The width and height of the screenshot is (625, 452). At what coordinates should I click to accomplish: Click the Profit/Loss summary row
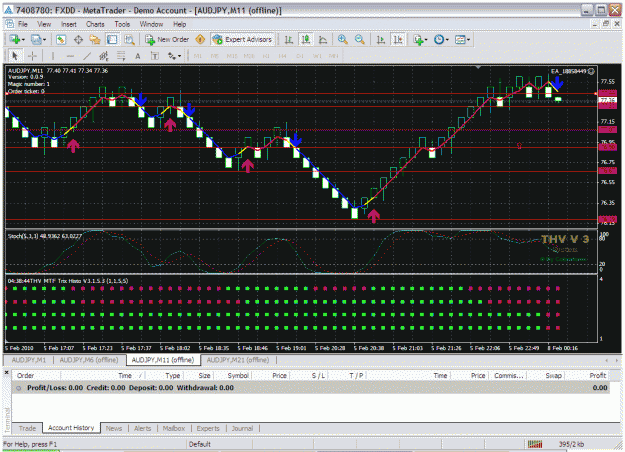(x=311, y=388)
